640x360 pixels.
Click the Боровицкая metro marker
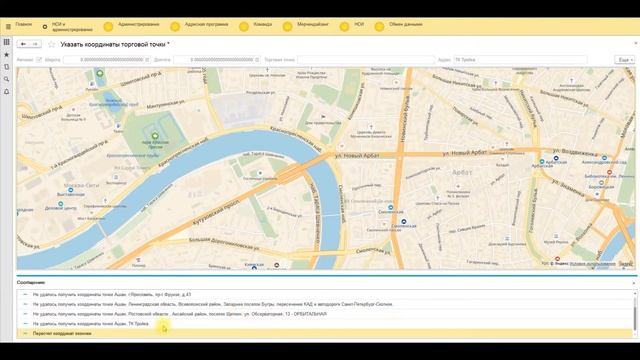(601, 182)
